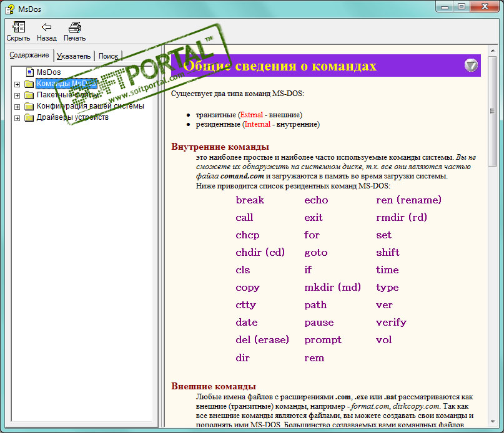
Task: Click the round dropdown icon in purple header
Action: (471, 66)
